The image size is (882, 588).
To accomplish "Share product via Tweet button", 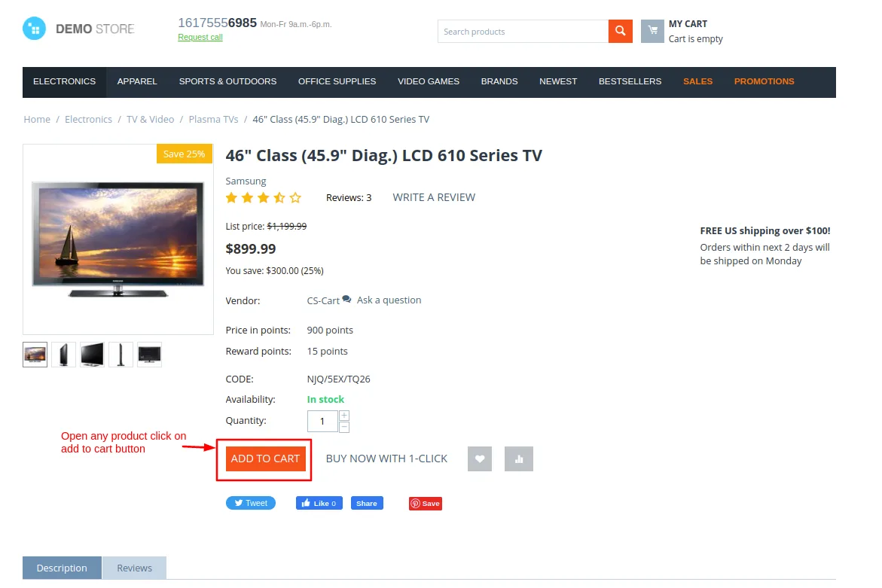I will pos(251,503).
